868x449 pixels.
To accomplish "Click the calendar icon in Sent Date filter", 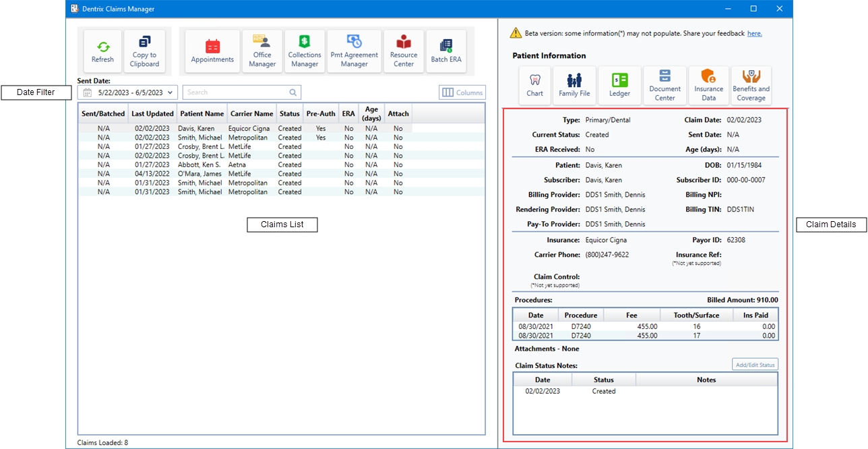I will pos(87,92).
